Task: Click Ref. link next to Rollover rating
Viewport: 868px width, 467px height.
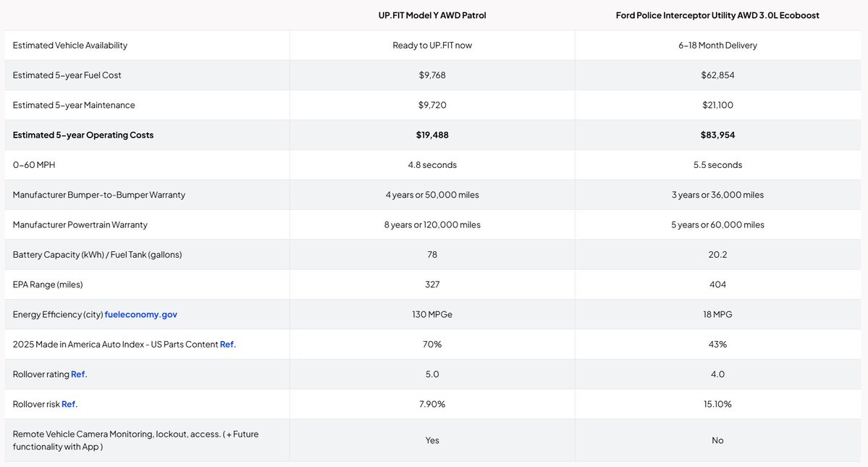Action: pos(79,374)
